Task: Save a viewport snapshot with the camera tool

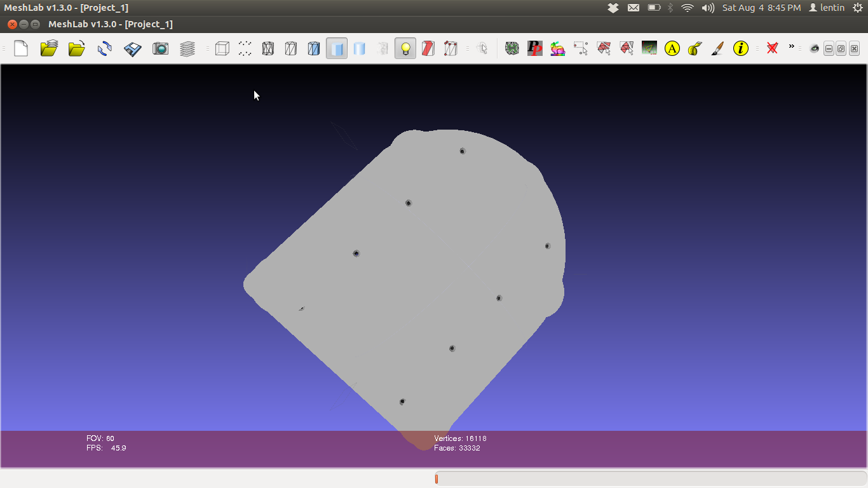Action: 161,48
